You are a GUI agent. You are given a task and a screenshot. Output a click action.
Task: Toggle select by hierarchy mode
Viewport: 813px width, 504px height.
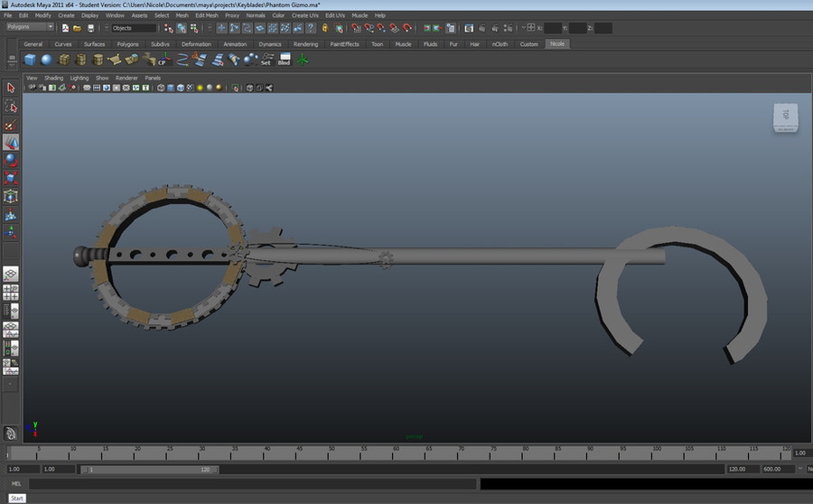point(169,28)
